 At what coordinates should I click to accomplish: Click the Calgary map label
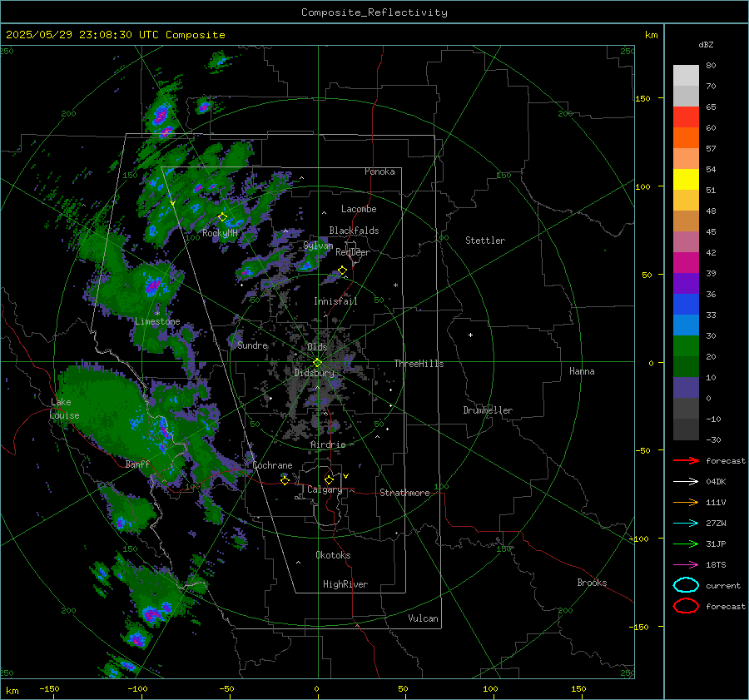(x=325, y=489)
